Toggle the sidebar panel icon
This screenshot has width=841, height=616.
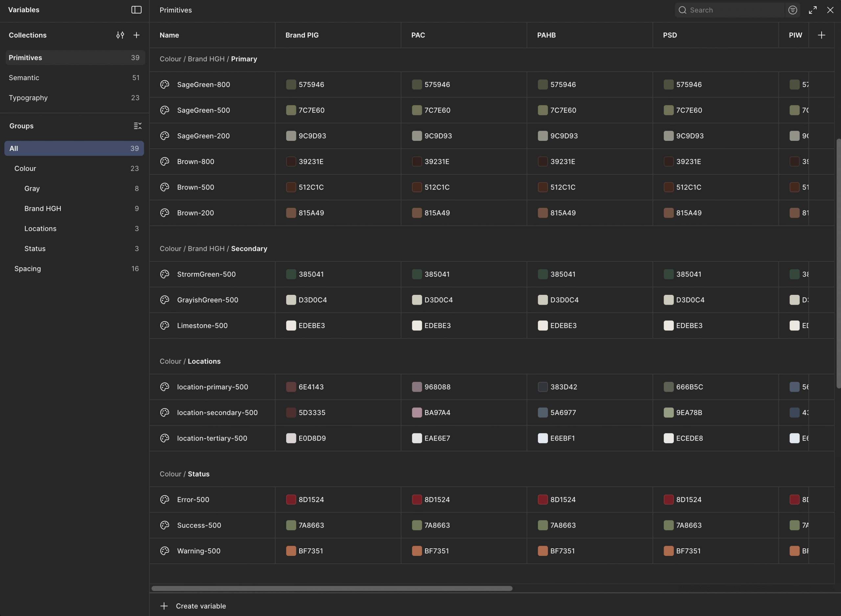pyautogui.click(x=137, y=10)
